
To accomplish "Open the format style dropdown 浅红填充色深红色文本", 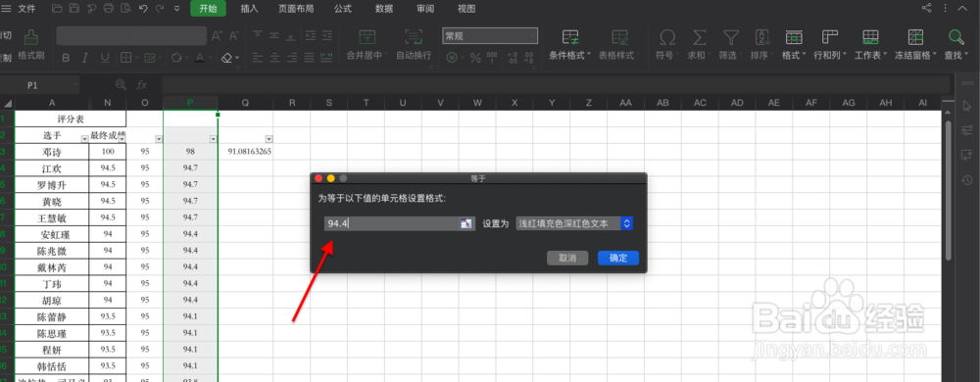I will click(574, 223).
